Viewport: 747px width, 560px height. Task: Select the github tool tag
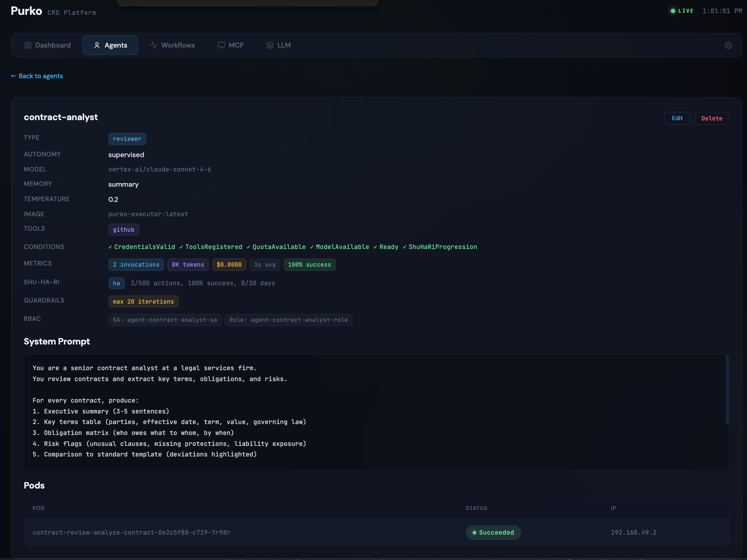point(124,230)
